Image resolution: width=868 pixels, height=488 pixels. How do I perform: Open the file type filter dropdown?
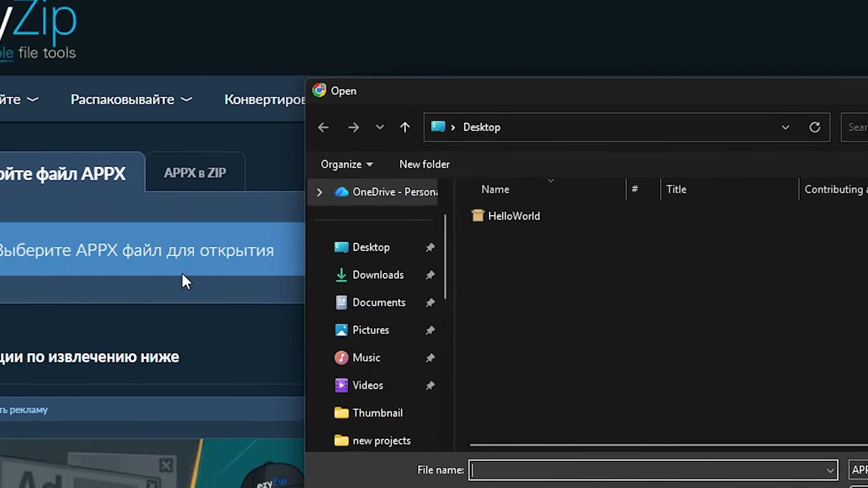click(859, 470)
